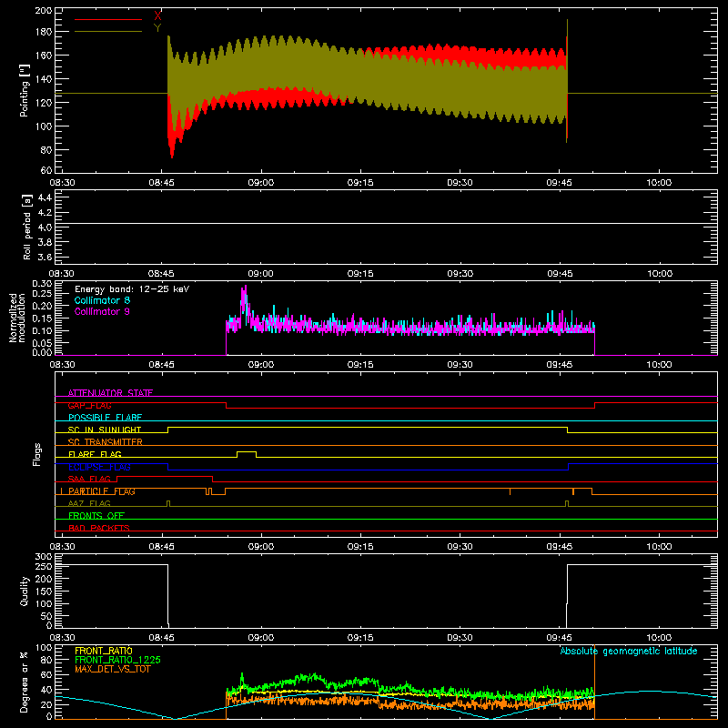Click the 09:30 tick under modulation plot
This screenshot has height=728, width=728.
click(x=460, y=365)
